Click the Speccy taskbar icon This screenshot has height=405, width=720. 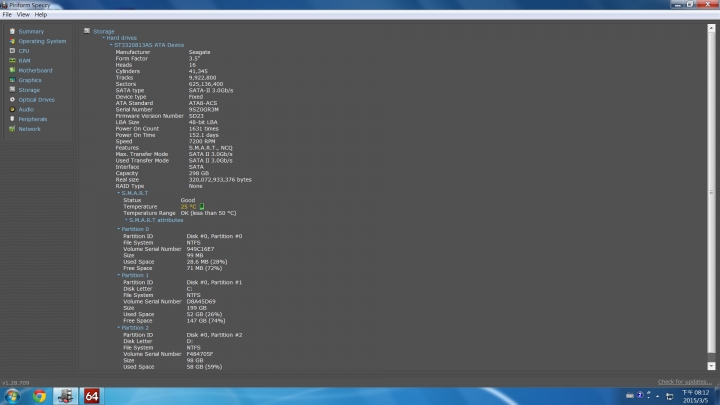pyautogui.click(x=66, y=396)
